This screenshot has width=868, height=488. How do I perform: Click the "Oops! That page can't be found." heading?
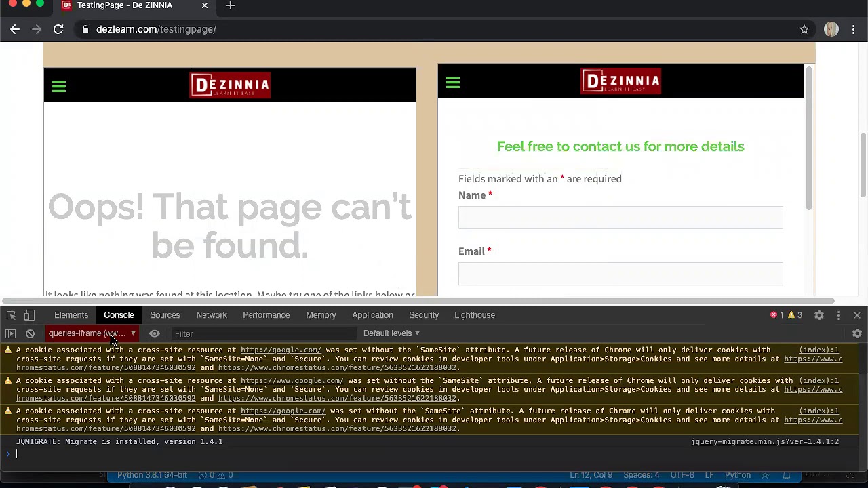(230, 226)
